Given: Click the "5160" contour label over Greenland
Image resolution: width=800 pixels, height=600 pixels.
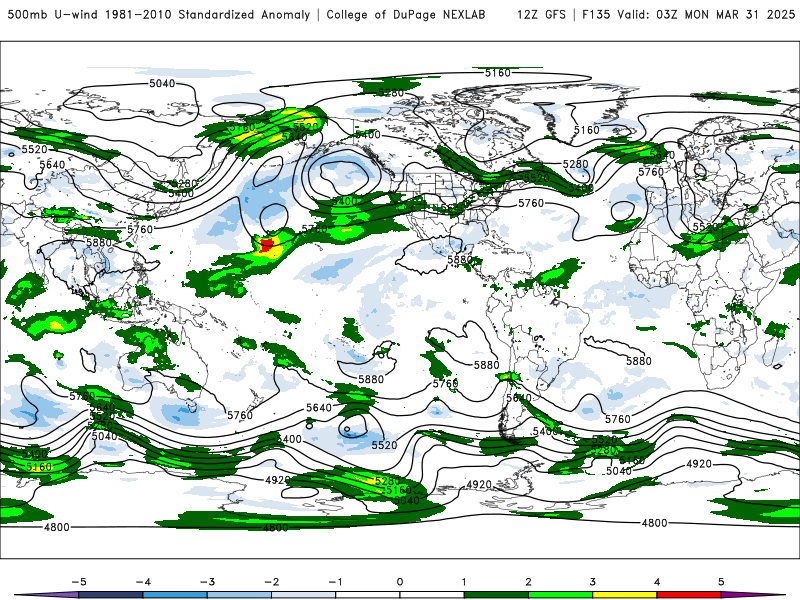Looking at the screenshot, I should (x=587, y=130).
